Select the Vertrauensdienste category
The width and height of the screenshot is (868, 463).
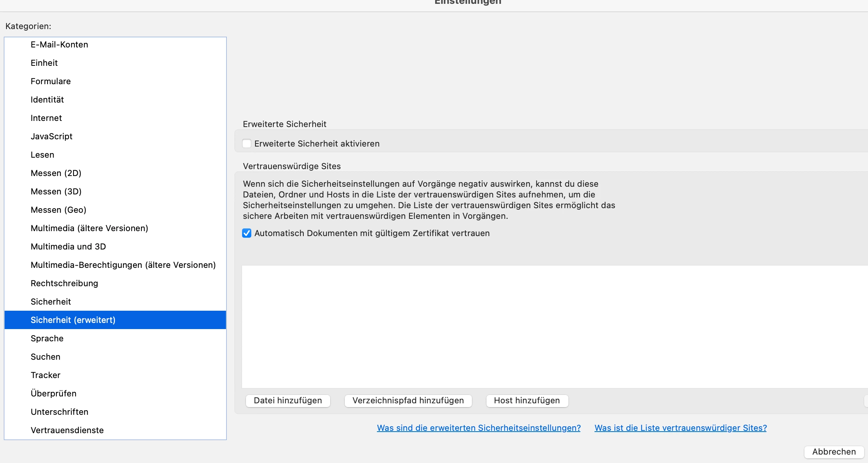(67, 430)
